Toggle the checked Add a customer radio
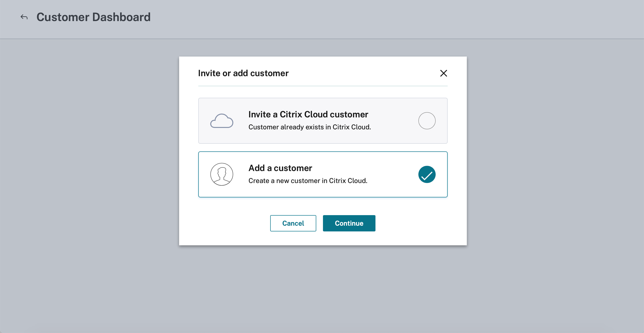The height and width of the screenshot is (333, 644). coord(427,174)
